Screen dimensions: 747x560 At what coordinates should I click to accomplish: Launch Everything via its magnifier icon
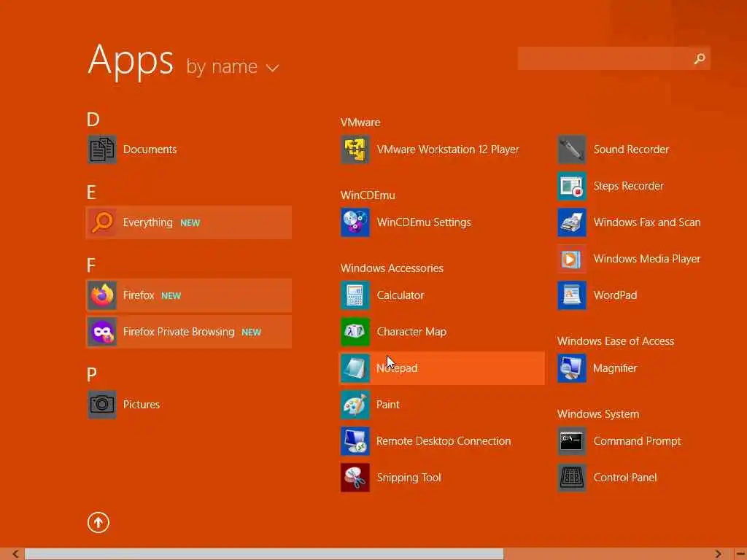(102, 222)
